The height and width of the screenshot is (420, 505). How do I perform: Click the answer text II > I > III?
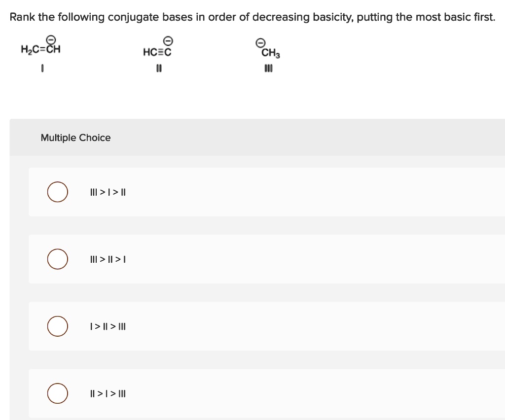click(108, 393)
